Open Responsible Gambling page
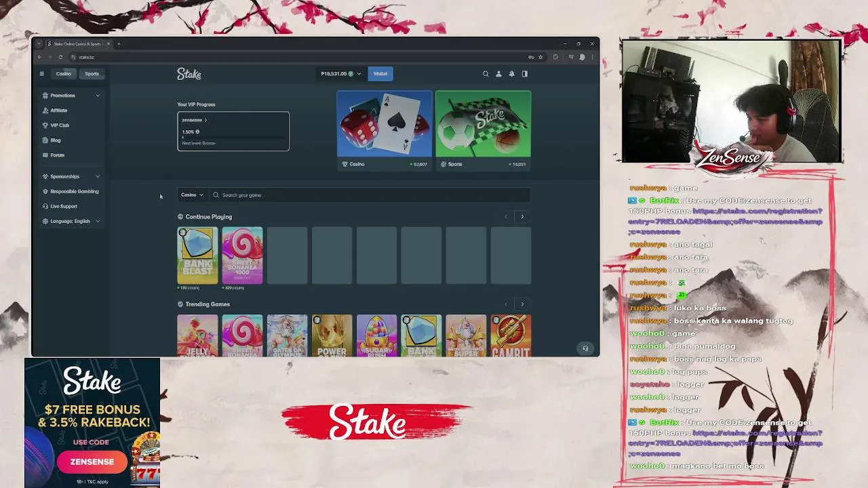Image resolution: width=868 pixels, height=488 pixels. (x=75, y=191)
